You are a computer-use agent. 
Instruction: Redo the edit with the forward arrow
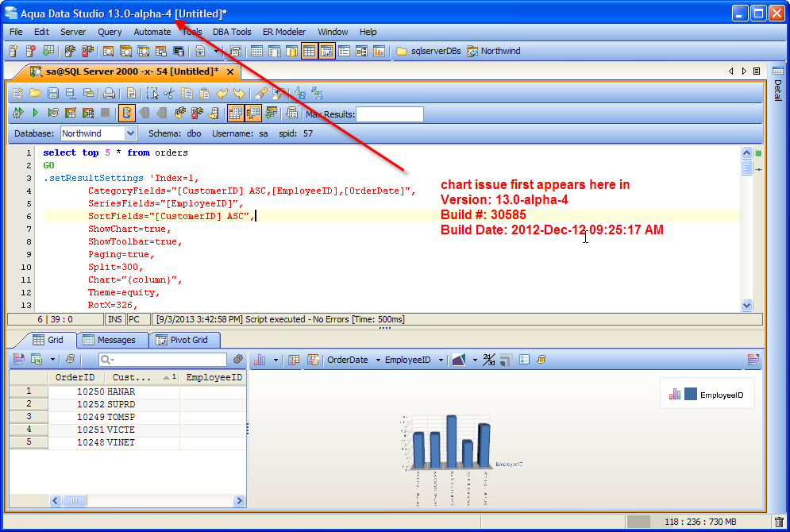(x=239, y=93)
